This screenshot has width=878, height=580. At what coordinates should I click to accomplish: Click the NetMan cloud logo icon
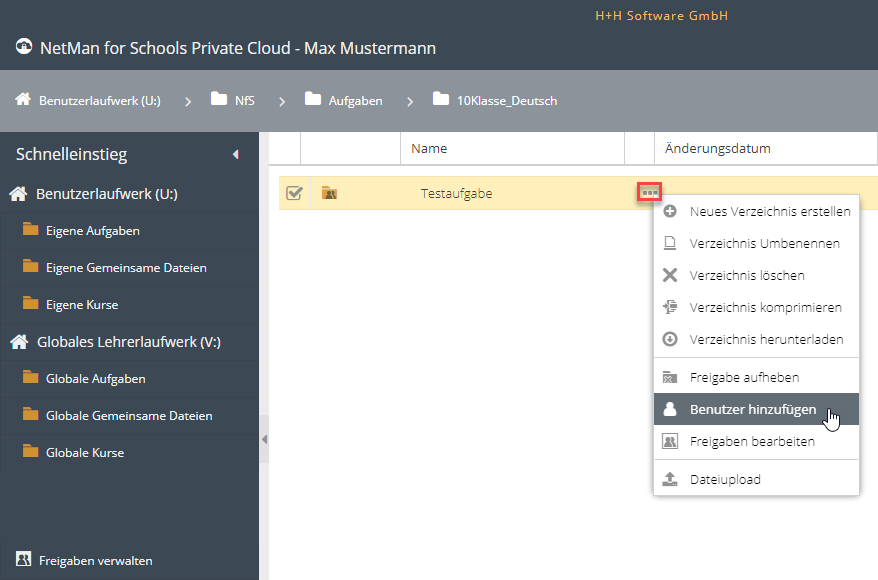tap(24, 47)
